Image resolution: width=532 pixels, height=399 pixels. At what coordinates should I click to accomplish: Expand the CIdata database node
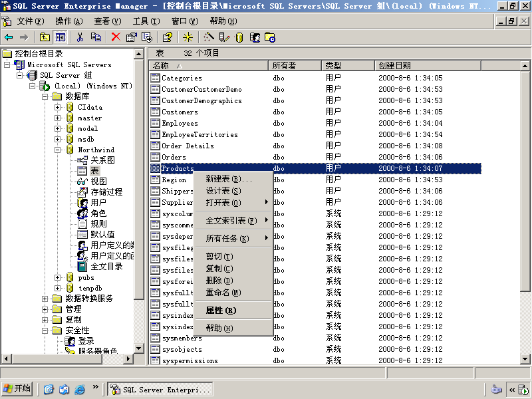click(57, 107)
